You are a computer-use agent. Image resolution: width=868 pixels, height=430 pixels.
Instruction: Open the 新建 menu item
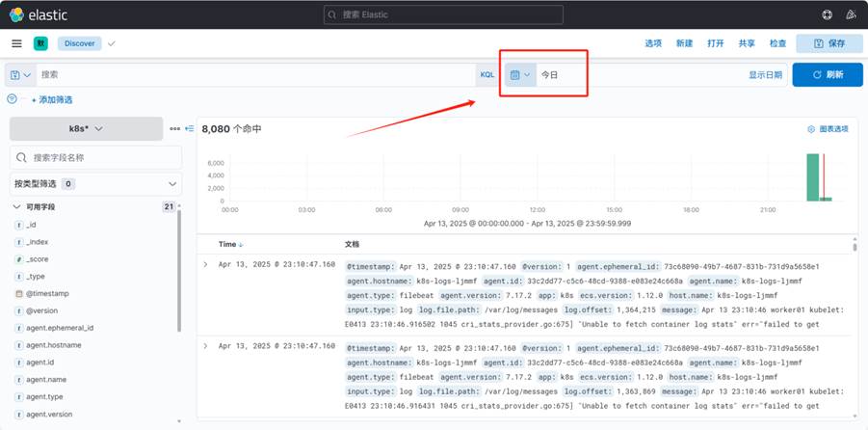click(684, 43)
